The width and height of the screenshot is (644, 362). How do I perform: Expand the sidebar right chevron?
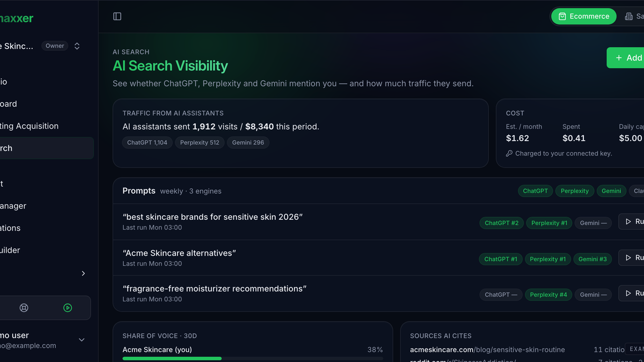(x=83, y=274)
